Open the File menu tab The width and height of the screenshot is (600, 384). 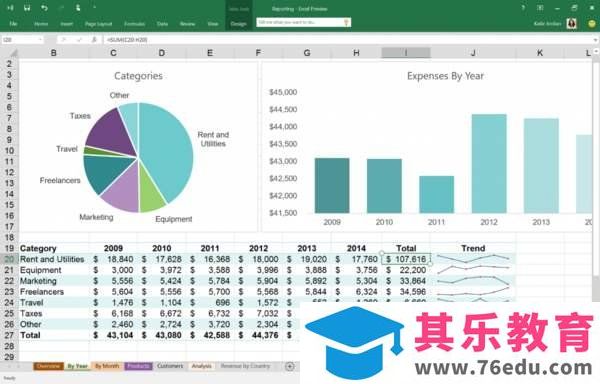tap(13, 24)
